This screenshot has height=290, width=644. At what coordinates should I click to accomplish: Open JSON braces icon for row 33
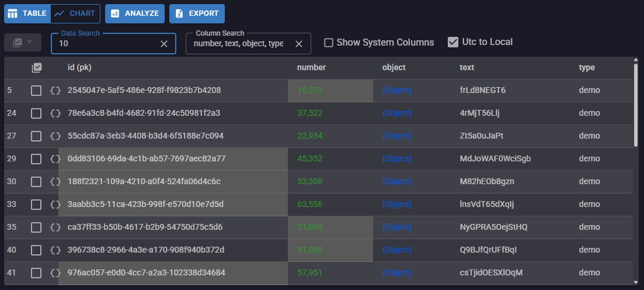pyautogui.click(x=55, y=205)
